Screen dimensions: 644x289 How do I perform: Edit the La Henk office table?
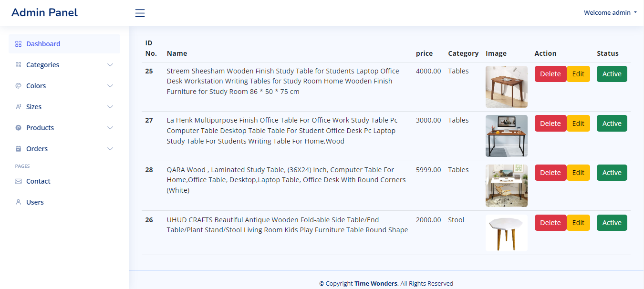[x=578, y=124]
